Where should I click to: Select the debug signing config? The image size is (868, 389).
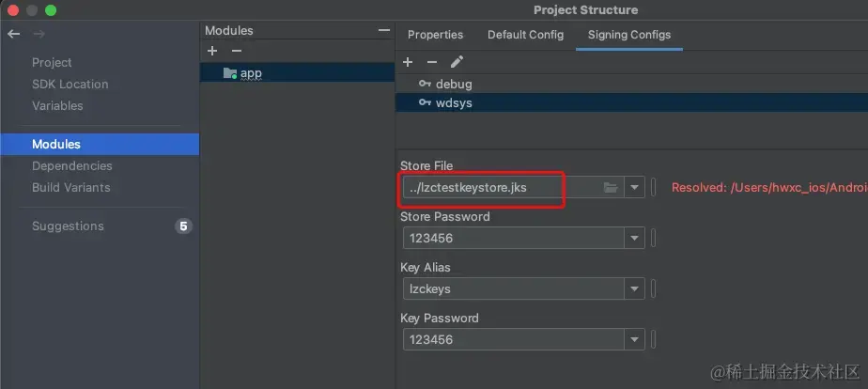pyautogui.click(x=631, y=85)
